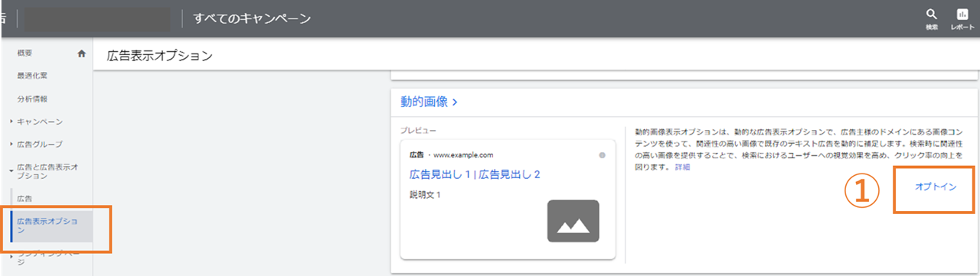
Task: Click the grey status dot in preview
Action: coord(603,155)
